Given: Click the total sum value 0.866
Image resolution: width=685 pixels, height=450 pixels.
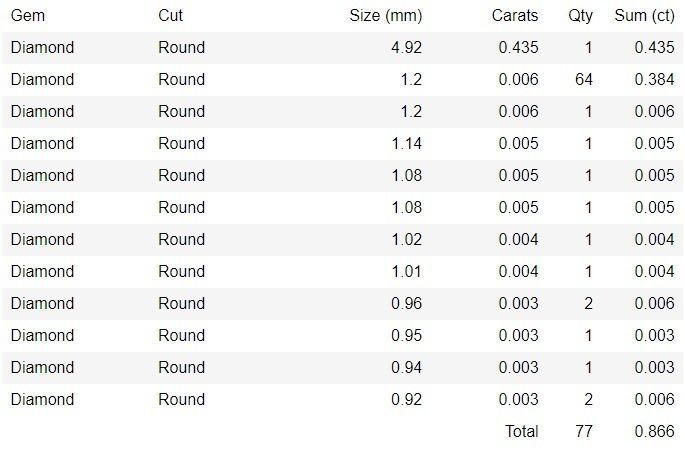Looking at the screenshot, I should (x=654, y=432).
